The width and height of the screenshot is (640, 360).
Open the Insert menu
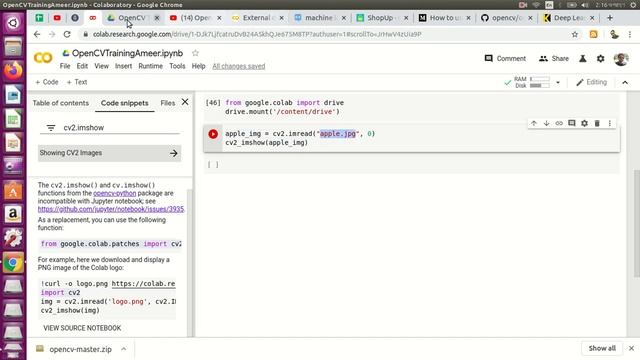point(123,66)
